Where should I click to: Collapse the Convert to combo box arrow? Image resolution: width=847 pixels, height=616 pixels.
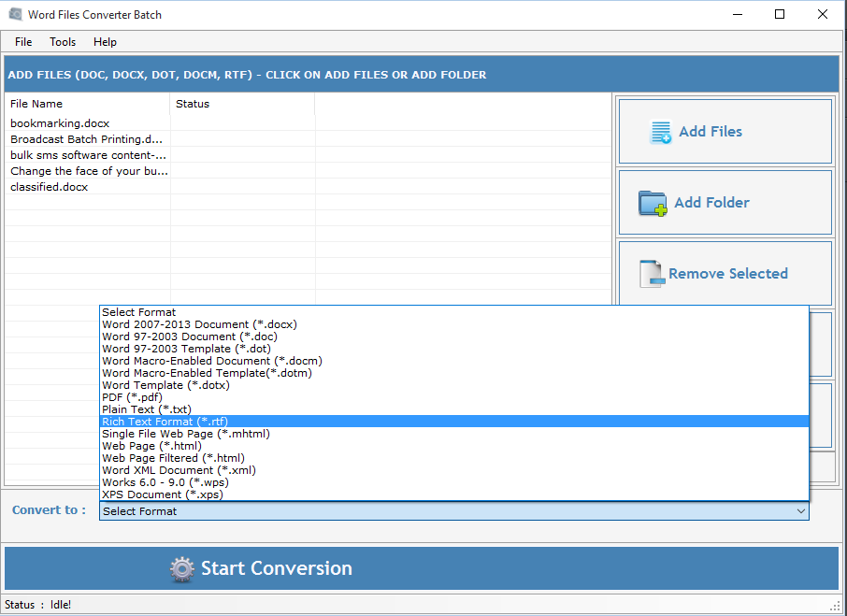(800, 511)
